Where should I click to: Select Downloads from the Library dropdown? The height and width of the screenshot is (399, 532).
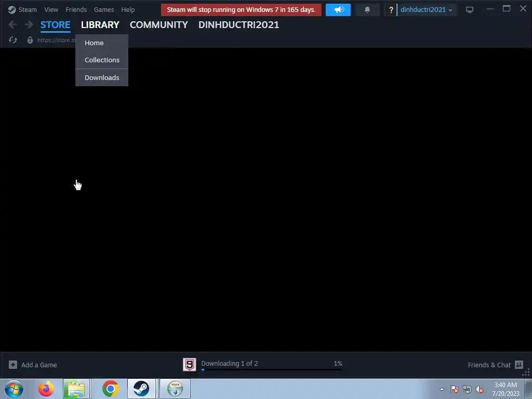pyautogui.click(x=102, y=78)
